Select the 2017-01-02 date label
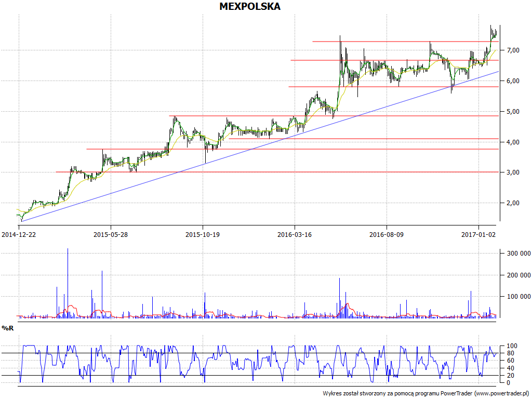Screen dimensions: 532x399 pos(478,234)
